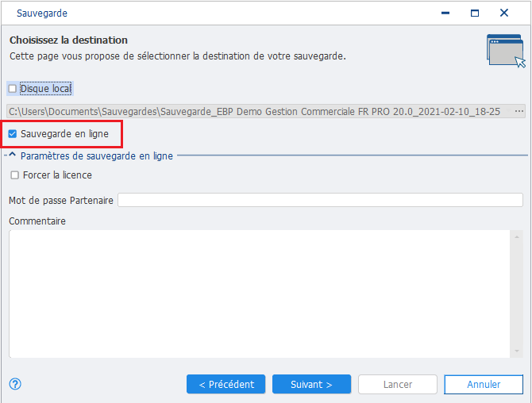This screenshot has width=532, height=403.
Task: Close the Sauvegarde dialog
Action: coord(504,13)
